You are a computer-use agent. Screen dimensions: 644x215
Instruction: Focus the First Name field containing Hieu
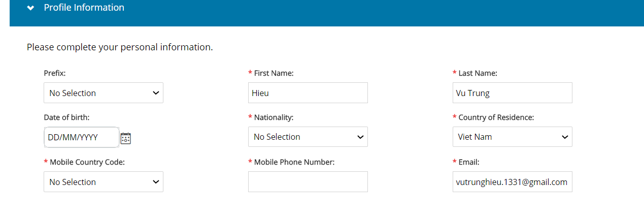coord(308,93)
